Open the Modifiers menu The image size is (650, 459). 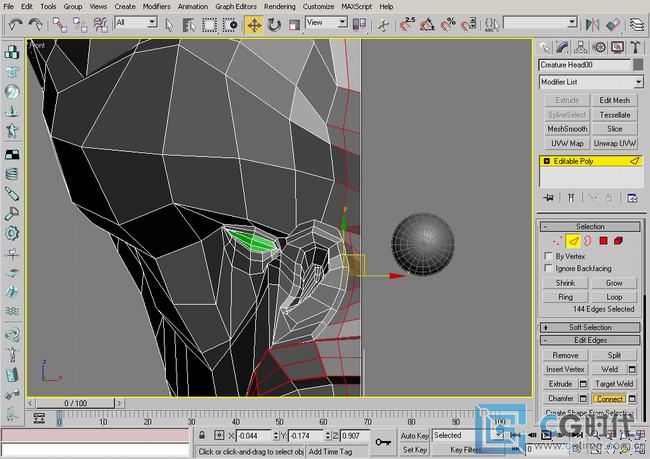point(156,7)
